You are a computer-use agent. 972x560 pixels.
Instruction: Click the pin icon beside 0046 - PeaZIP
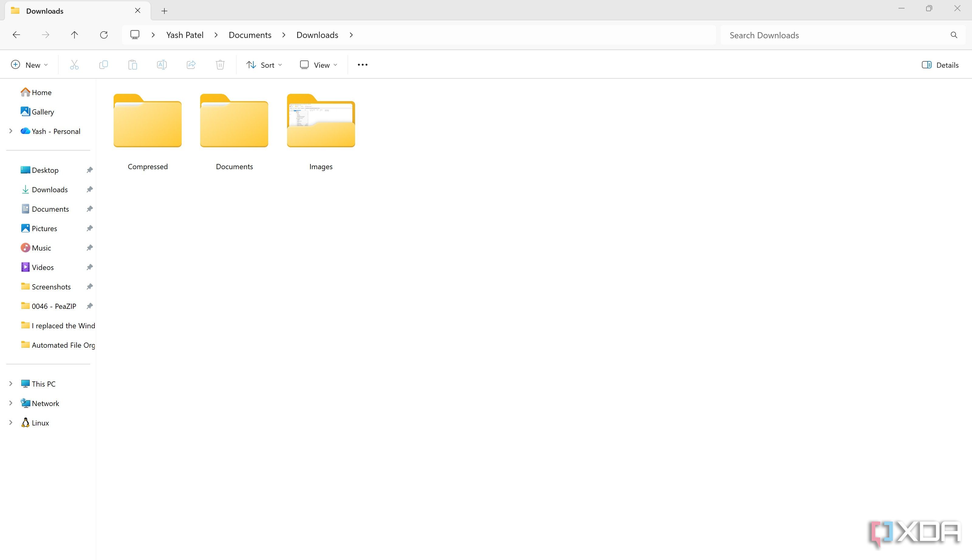(90, 306)
